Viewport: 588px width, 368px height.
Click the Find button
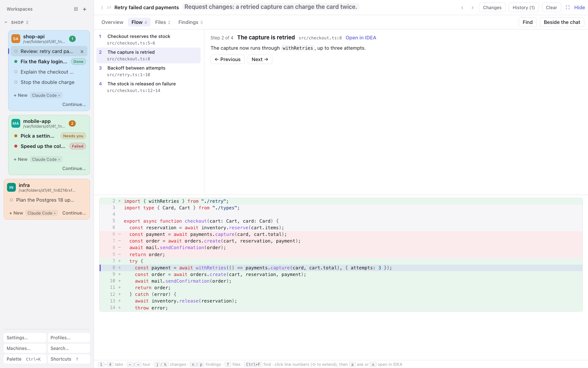coord(528,22)
